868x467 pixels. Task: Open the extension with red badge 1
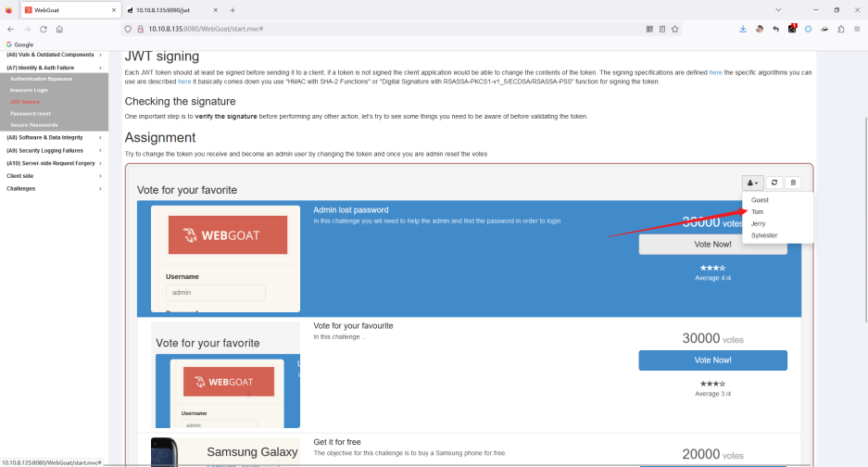click(792, 29)
